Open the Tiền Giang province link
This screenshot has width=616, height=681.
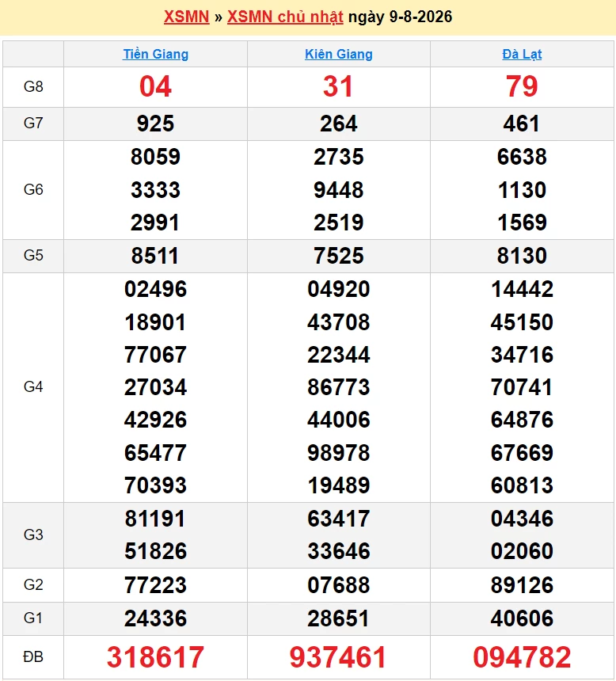pos(155,55)
